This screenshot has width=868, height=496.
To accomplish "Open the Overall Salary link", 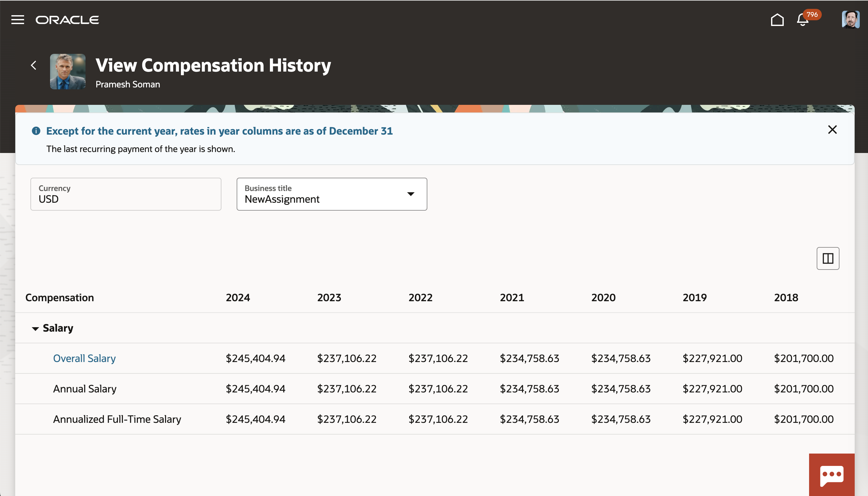I will (84, 358).
